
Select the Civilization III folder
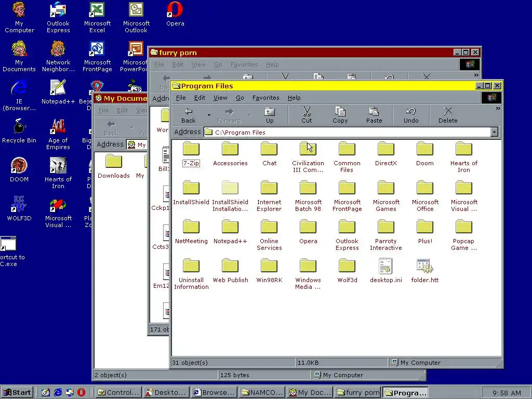click(x=308, y=157)
